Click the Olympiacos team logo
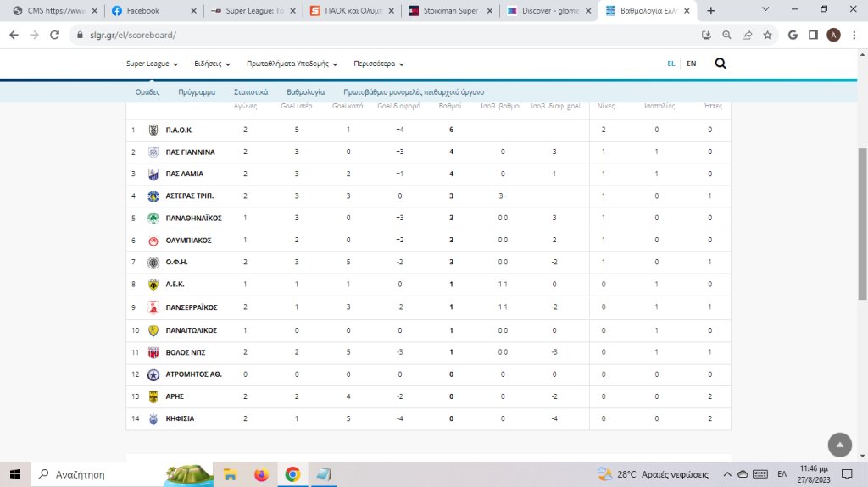This screenshot has height=487, width=868. click(153, 241)
